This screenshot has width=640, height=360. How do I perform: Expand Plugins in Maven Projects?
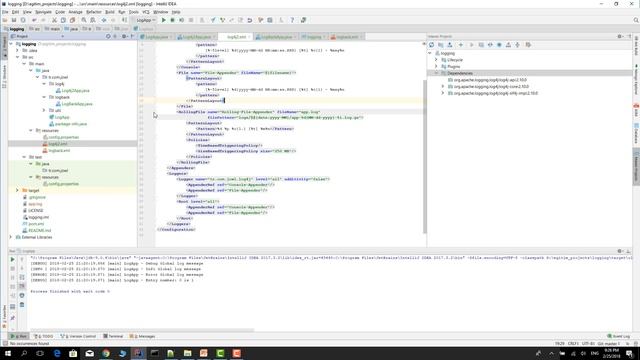(x=436, y=67)
